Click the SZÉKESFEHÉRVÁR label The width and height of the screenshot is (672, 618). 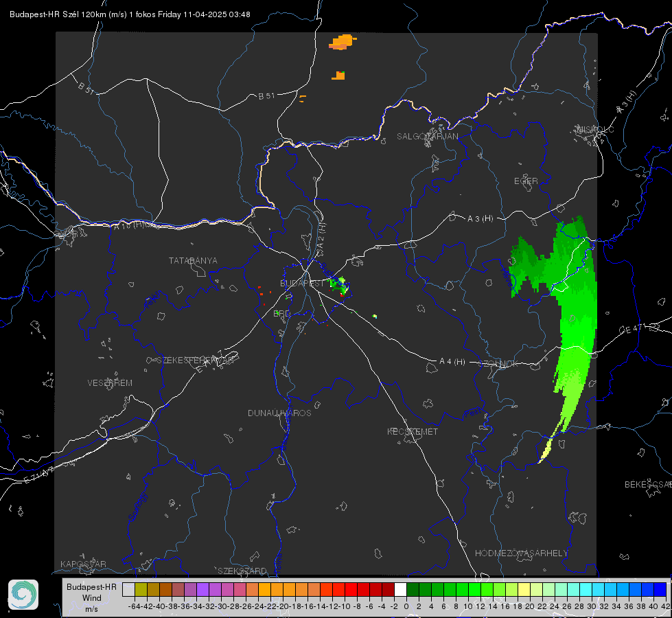tap(196, 360)
